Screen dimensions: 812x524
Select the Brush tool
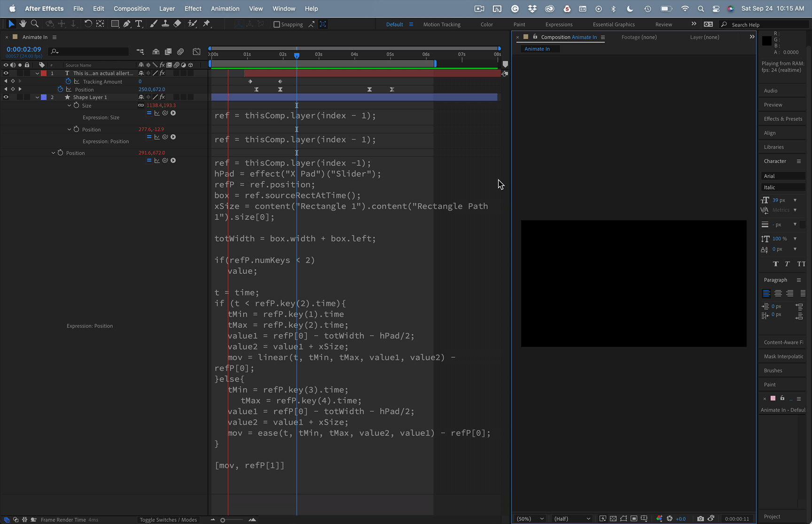click(154, 23)
